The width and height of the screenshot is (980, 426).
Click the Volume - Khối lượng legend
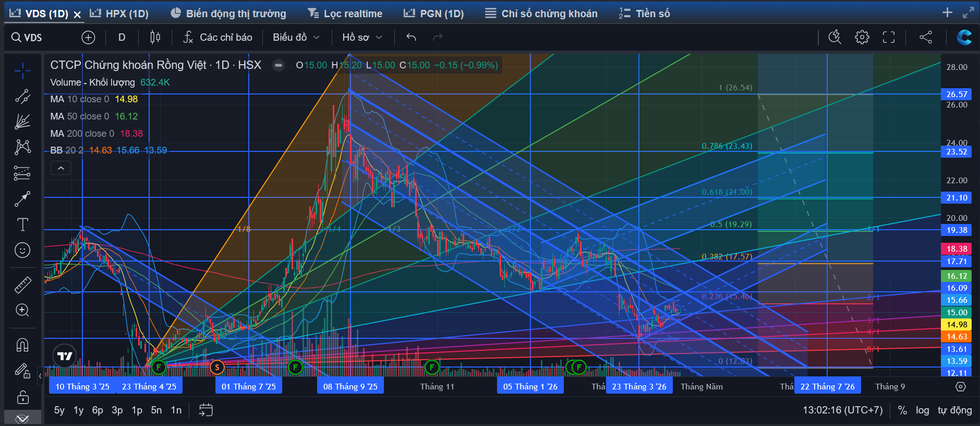pos(110,82)
